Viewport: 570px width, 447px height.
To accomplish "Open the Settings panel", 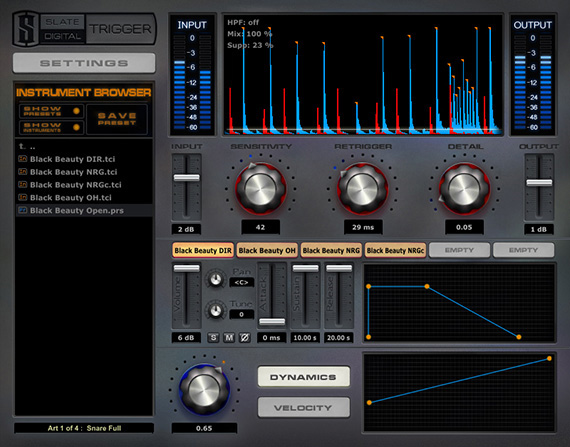I will (84, 63).
